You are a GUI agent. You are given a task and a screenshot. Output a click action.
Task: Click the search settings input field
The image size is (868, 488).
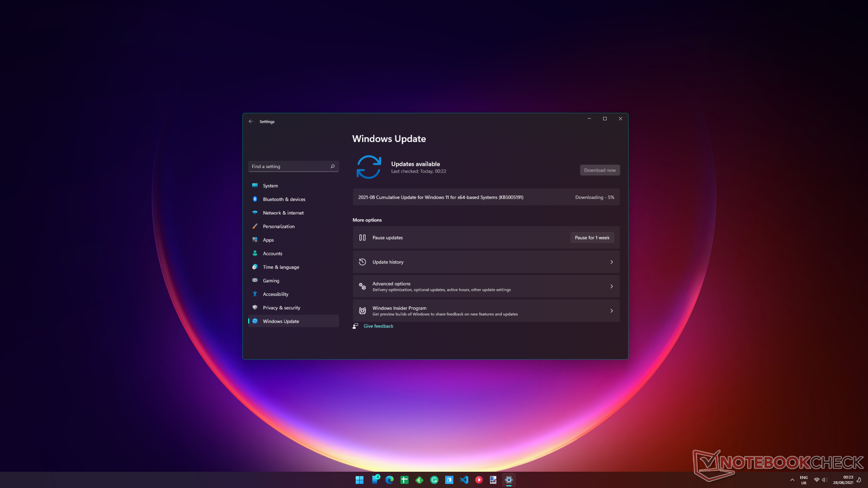pos(292,166)
